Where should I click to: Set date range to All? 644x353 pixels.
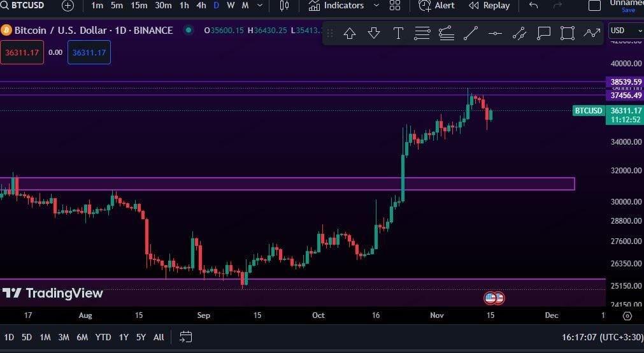click(159, 337)
